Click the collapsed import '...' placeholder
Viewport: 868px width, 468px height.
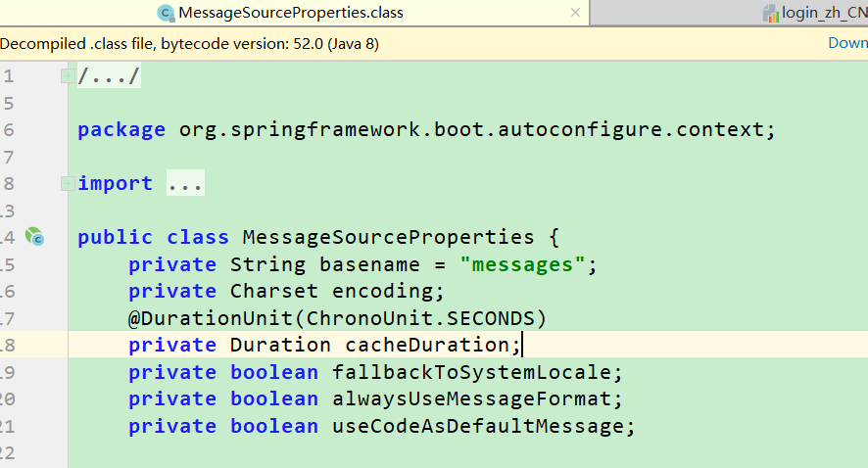pos(185,183)
